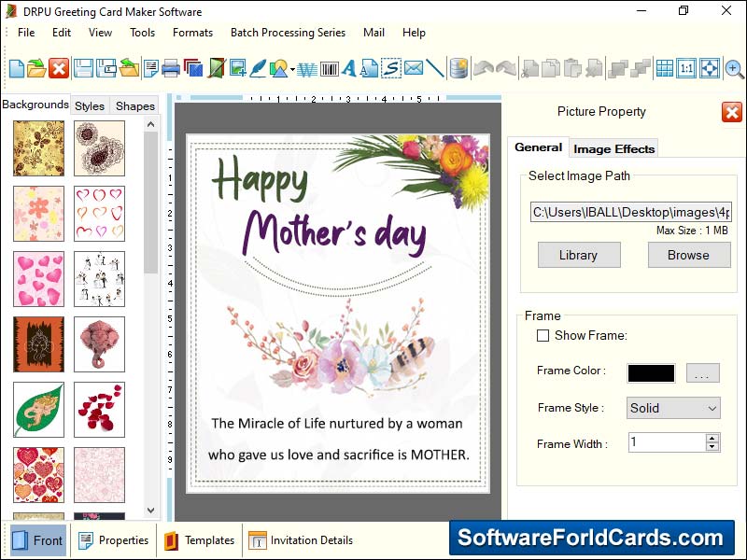Open the Frame Style dropdown
Image resolution: width=747 pixels, height=560 pixels.
(672, 408)
